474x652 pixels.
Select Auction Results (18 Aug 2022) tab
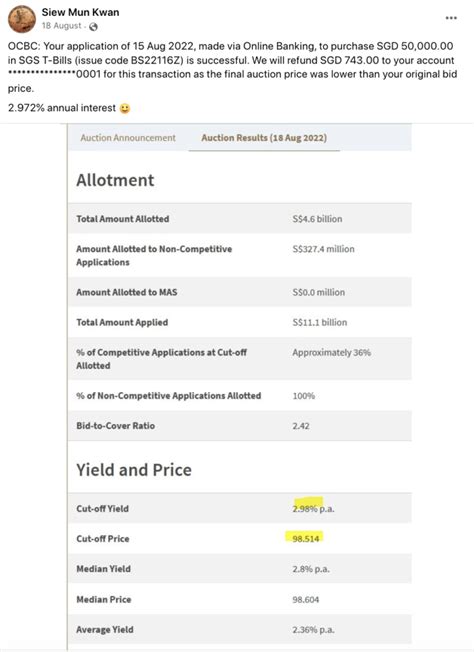tap(264, 138)
